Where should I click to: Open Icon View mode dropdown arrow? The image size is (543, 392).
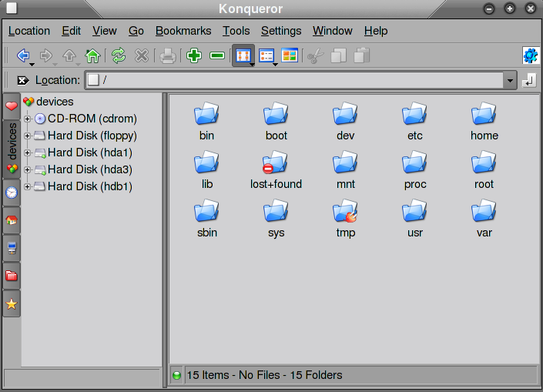coord(252,65)
